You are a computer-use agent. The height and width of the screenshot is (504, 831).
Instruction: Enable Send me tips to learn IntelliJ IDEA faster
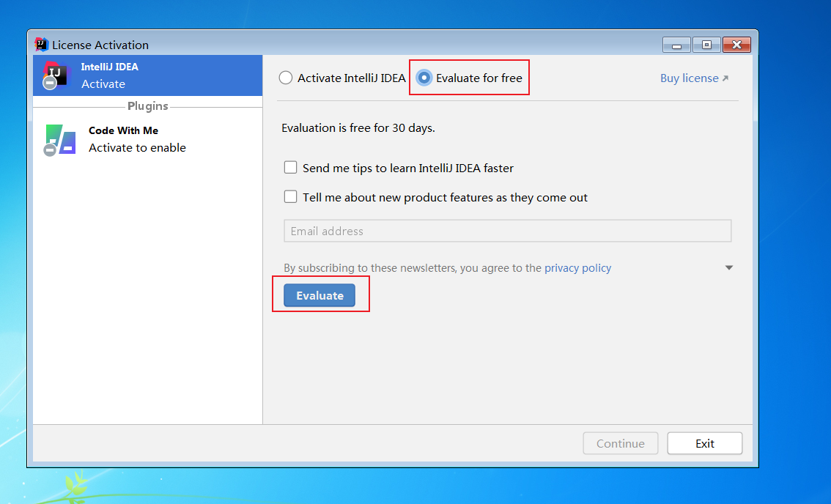point(290,168)
